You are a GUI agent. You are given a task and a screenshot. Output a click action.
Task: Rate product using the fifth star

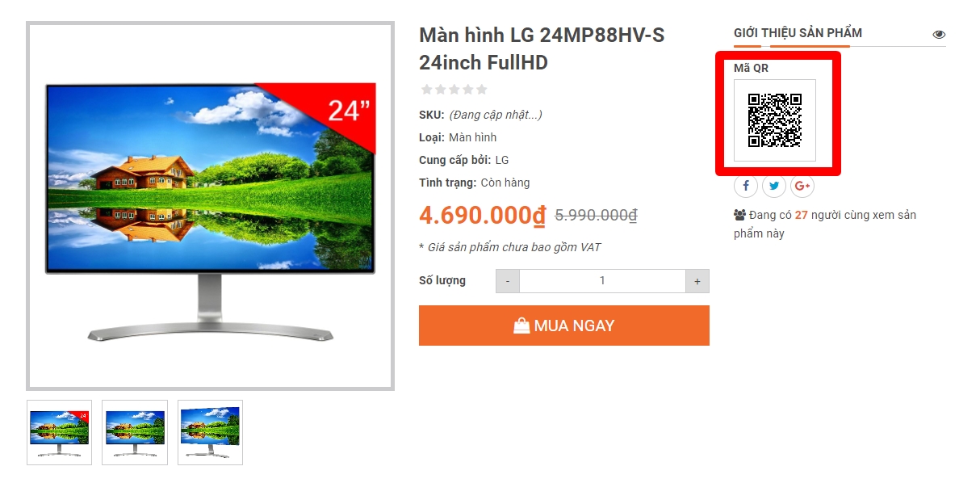[482, 90]
